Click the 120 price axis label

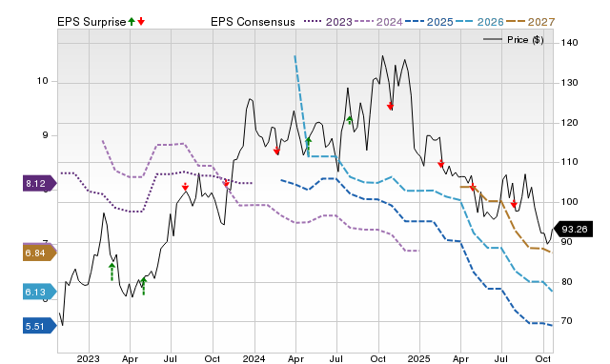(x=569, y=123)
